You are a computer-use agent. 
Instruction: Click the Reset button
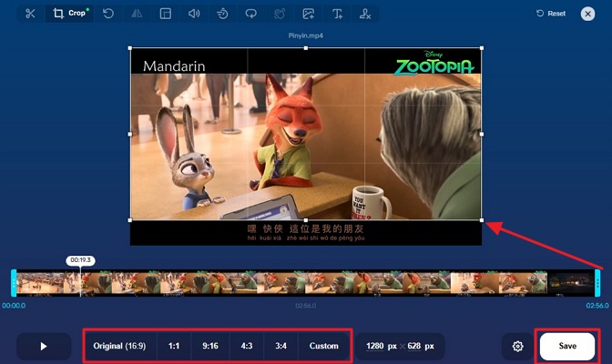[x=551, y=14]
